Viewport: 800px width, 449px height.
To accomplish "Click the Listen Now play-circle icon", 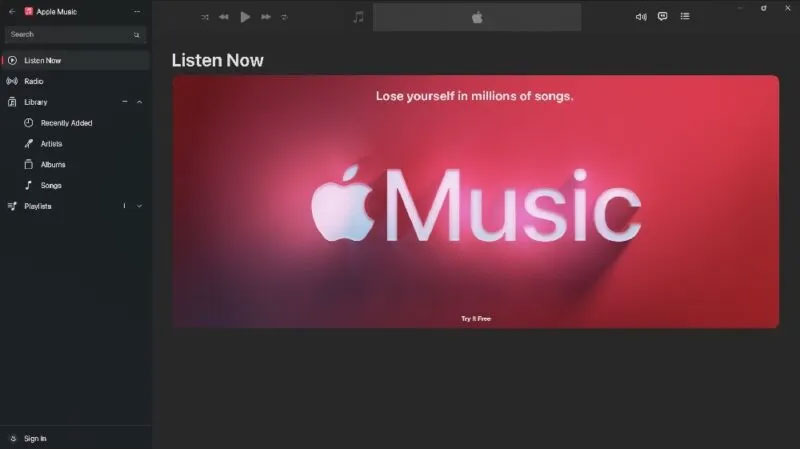I will [x=12, y=60].
